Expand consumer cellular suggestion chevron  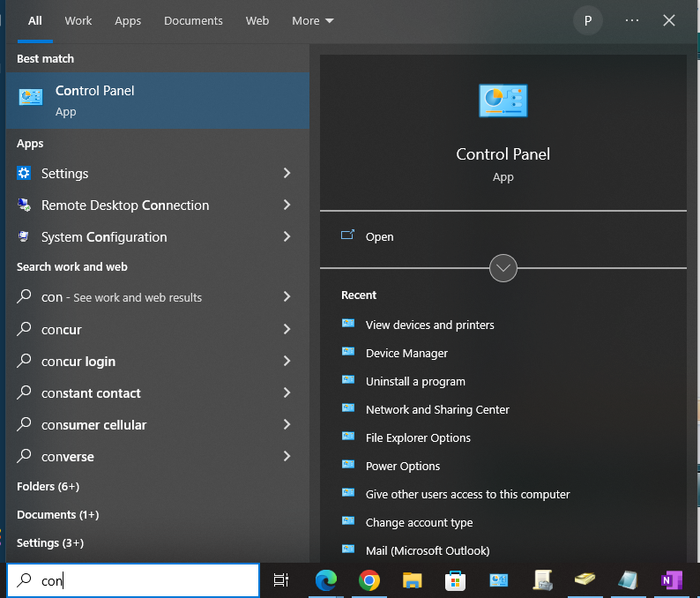click(287, 424)
